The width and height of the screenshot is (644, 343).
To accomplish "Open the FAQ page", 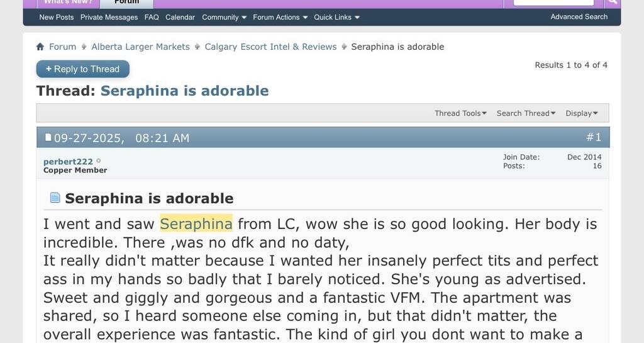I will 152,17.
